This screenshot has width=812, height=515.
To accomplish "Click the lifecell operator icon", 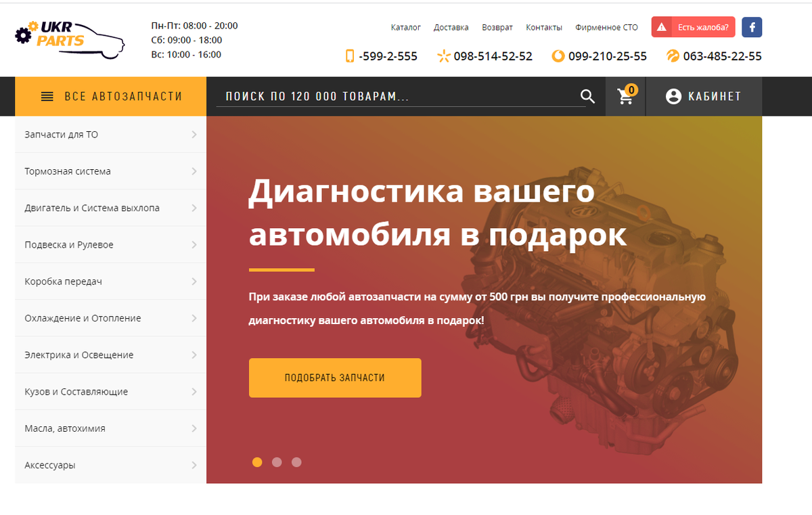I will click(673, 56).
